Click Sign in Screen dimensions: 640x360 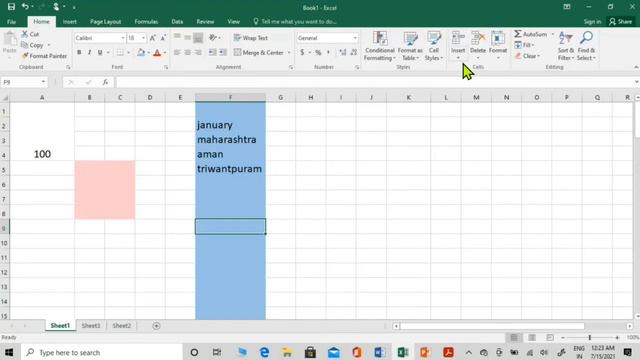(x=592, y=22)
